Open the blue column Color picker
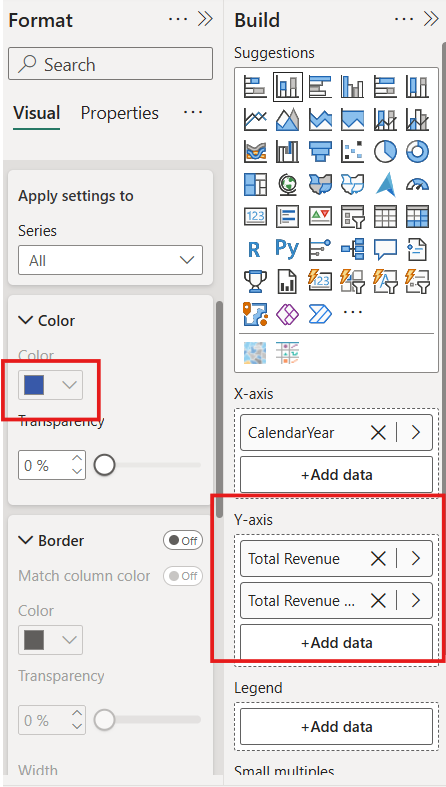The height and width of the screenshot is (787, 446). click(50, 385)
